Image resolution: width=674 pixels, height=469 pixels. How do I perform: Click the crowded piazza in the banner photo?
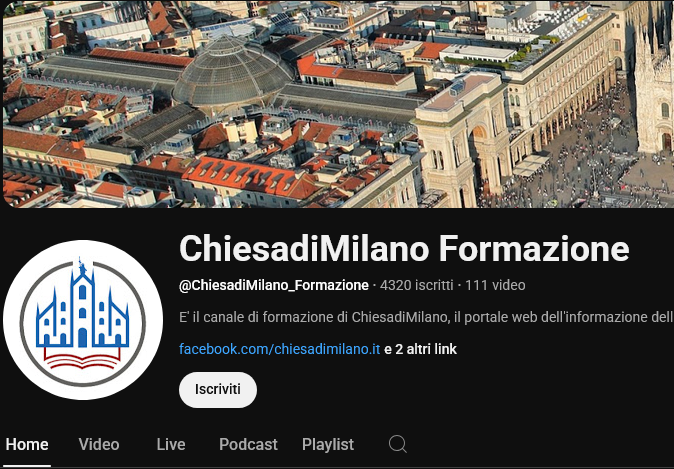(x=585, y=168)
